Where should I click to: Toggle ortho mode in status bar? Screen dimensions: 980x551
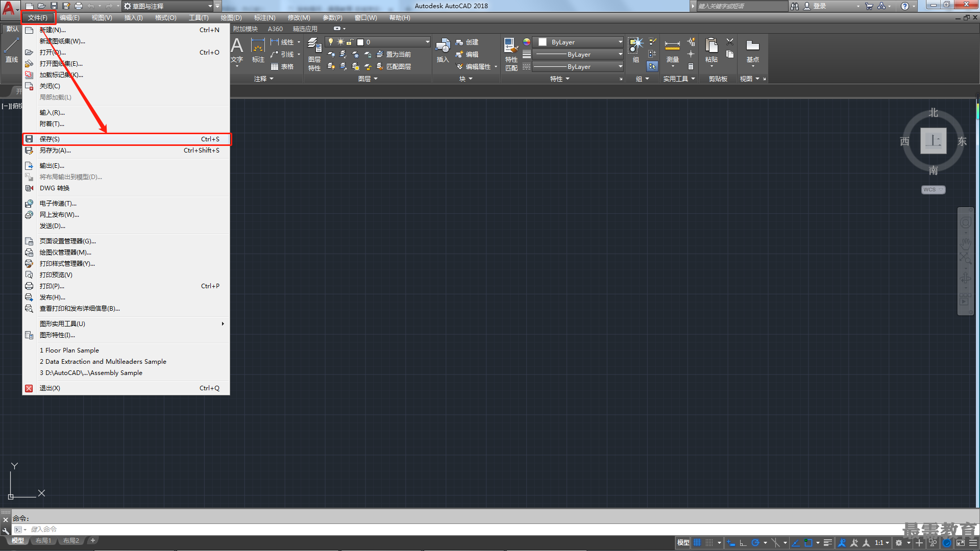tap(743, 543)
